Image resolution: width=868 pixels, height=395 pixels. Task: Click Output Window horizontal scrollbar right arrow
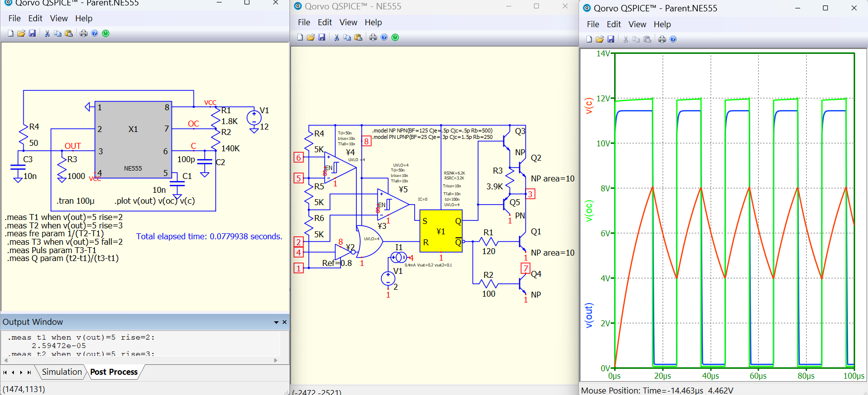(x=276, y=360)
